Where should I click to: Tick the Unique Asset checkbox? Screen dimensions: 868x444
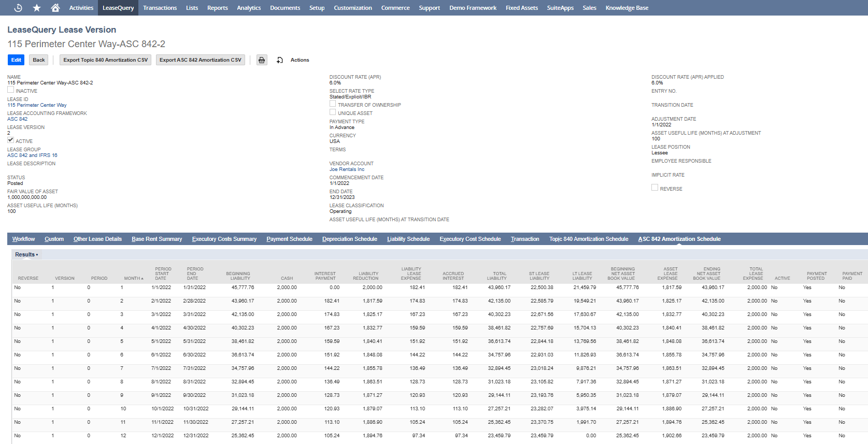click(x=333, y=112)
